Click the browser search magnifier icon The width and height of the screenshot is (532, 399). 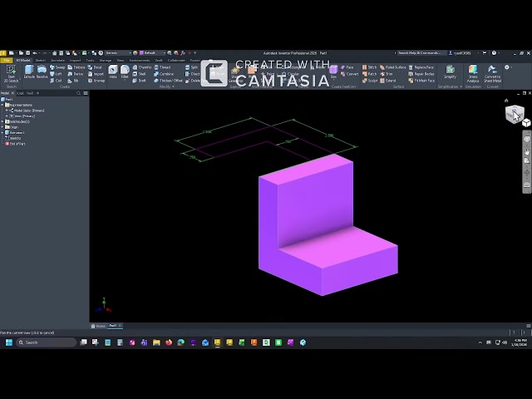(79, 93)
